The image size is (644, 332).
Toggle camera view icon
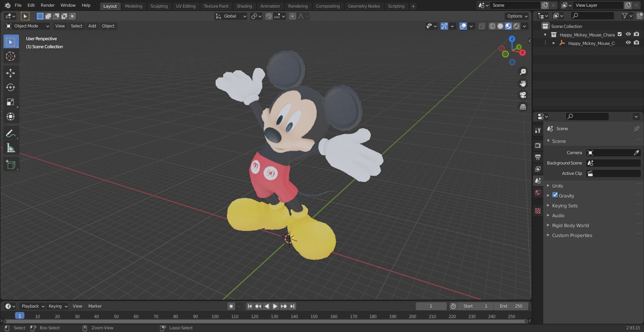tap(523, 95)
